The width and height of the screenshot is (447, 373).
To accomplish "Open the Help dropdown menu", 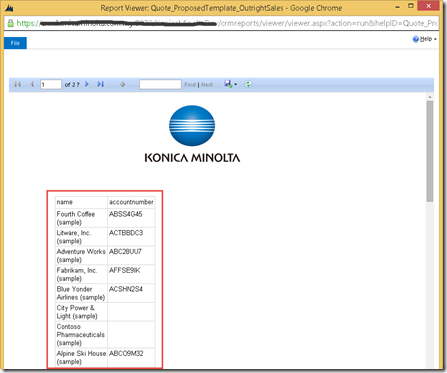I will [425, 39].
